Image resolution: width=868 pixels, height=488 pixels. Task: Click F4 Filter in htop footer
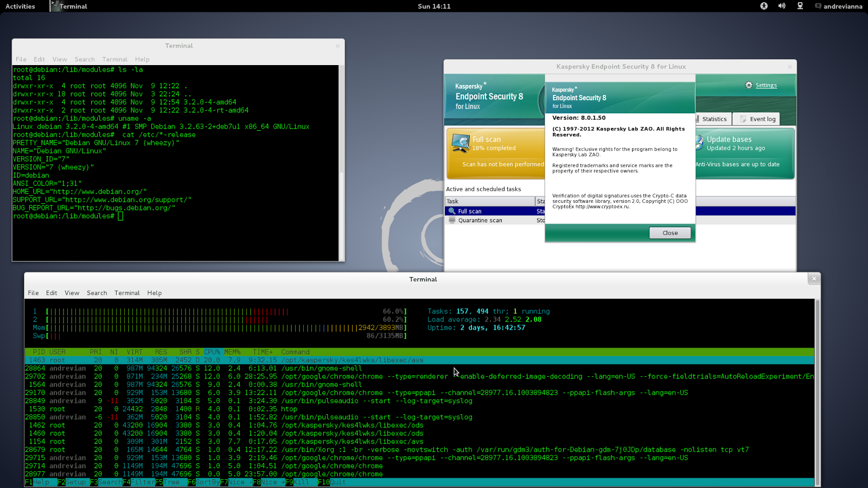pos(139,482)
